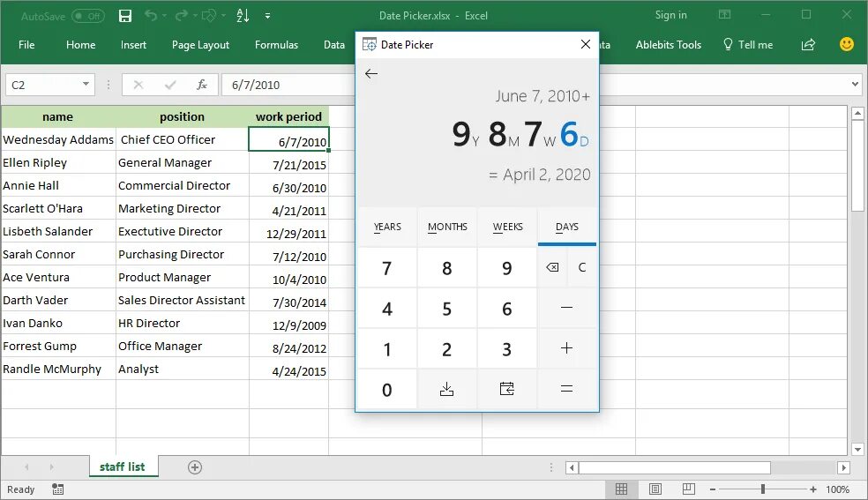The height and width of the screenshot is (500, 868).
Task: Select the date cell 12/29/2011
Action: pyautogui.click(x=289, y=232)
